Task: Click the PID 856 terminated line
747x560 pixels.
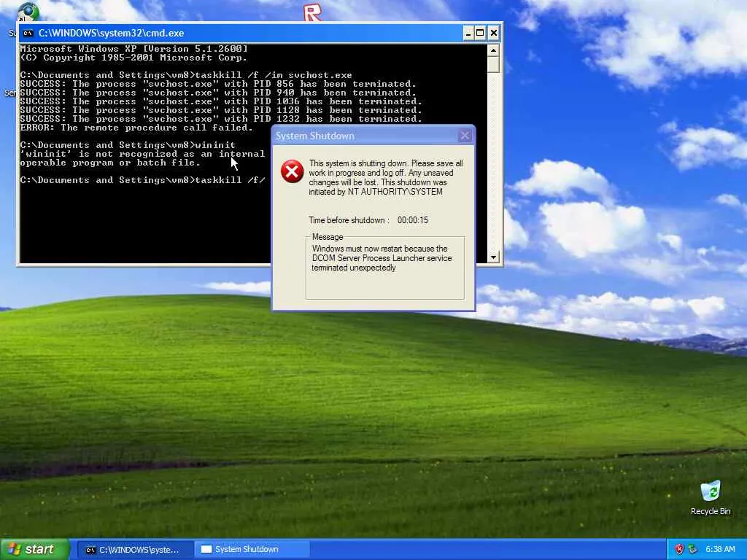Action: (x=218, y=84)
